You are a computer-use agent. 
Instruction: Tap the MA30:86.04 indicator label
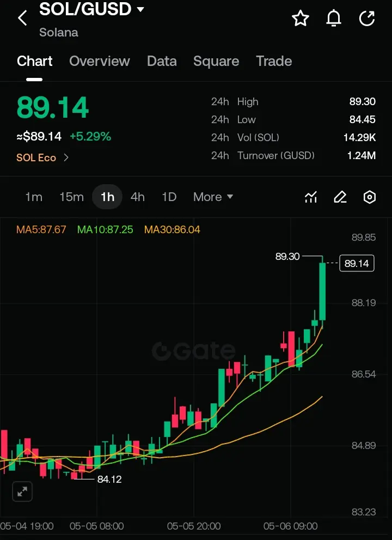[x=172, y=230]
